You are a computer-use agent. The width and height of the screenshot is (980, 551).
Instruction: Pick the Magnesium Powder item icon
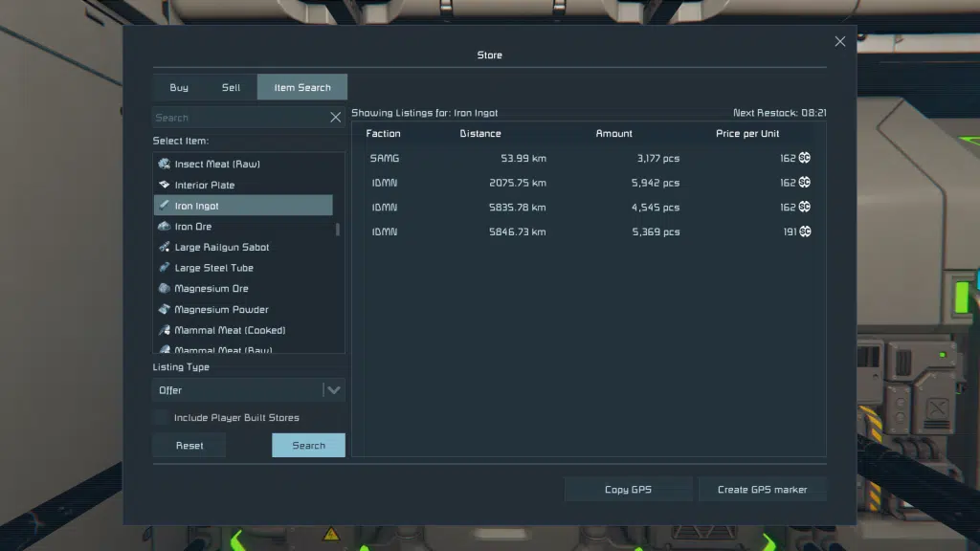coord(165,309)
